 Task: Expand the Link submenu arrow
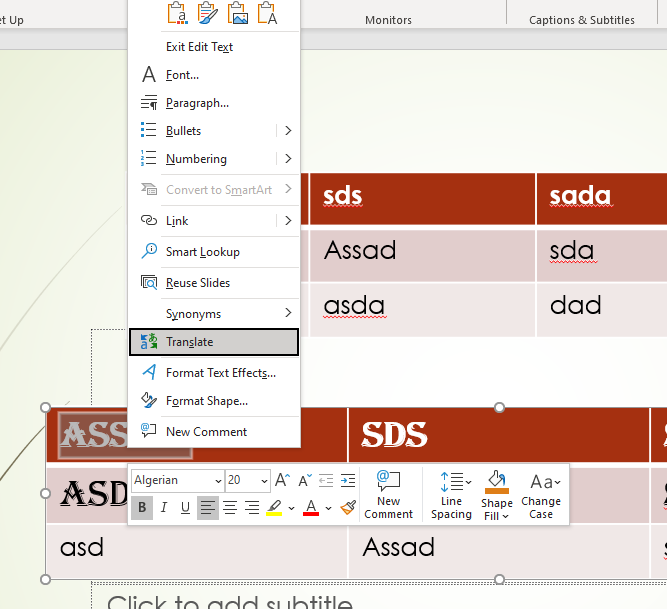point(288,221)
